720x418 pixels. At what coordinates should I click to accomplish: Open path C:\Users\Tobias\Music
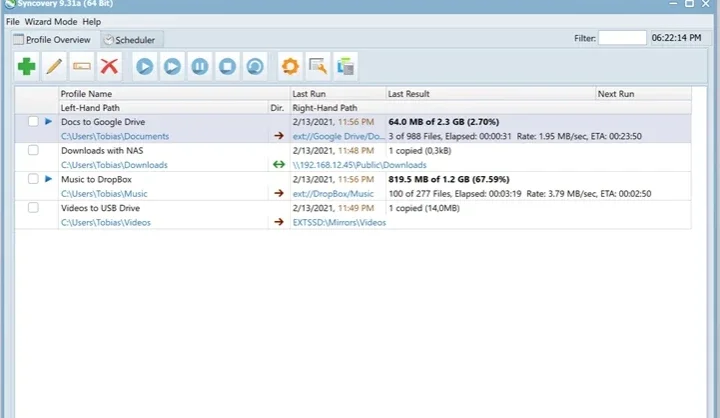tap(104, 193)
